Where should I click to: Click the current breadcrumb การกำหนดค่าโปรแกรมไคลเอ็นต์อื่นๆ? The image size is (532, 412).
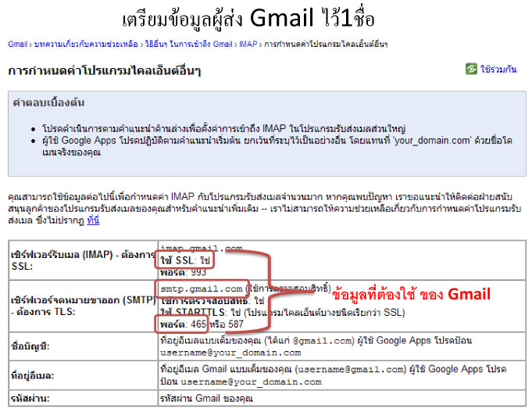click(326, 44)
